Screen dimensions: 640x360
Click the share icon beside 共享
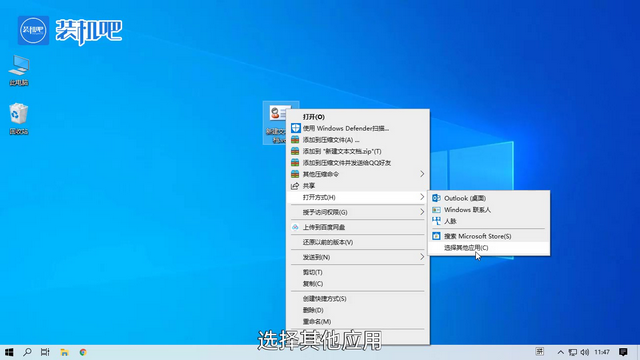[295, 186]
